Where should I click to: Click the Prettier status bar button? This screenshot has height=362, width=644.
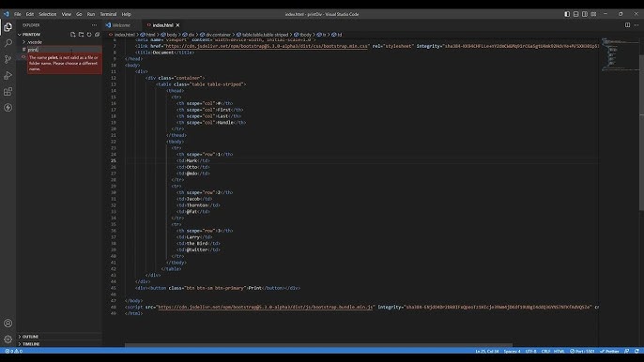pos(609,352)
